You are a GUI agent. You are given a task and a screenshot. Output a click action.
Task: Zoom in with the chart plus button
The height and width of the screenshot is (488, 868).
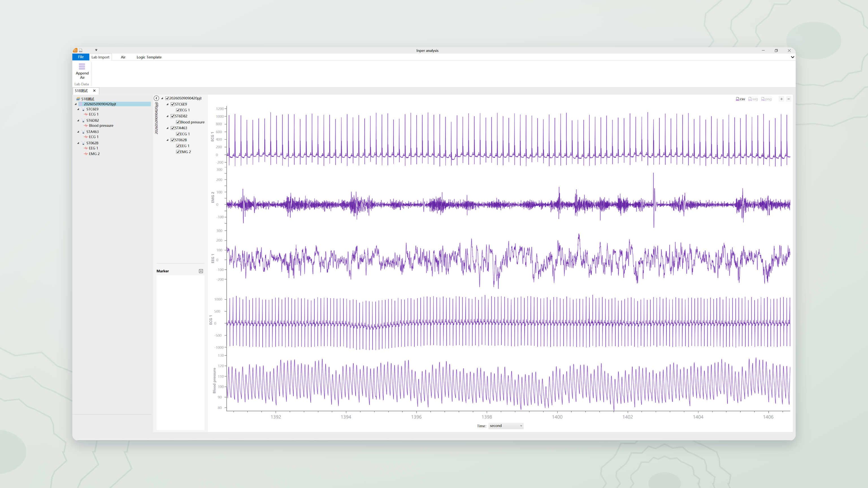(x=782, y=99)
